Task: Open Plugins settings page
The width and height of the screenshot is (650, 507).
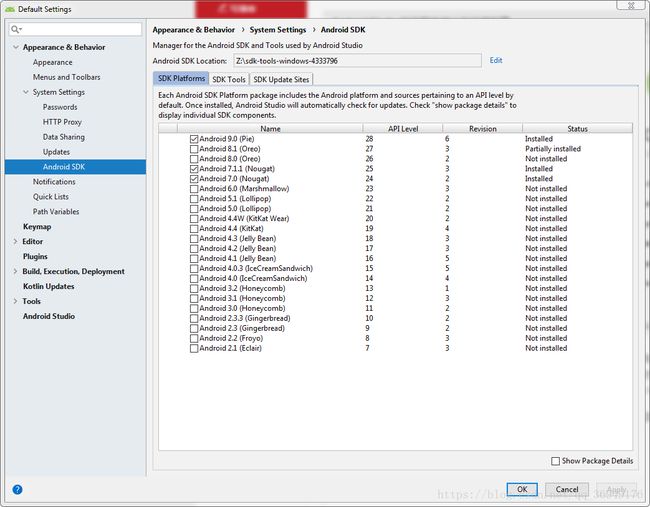Action: tap(35, 256)
